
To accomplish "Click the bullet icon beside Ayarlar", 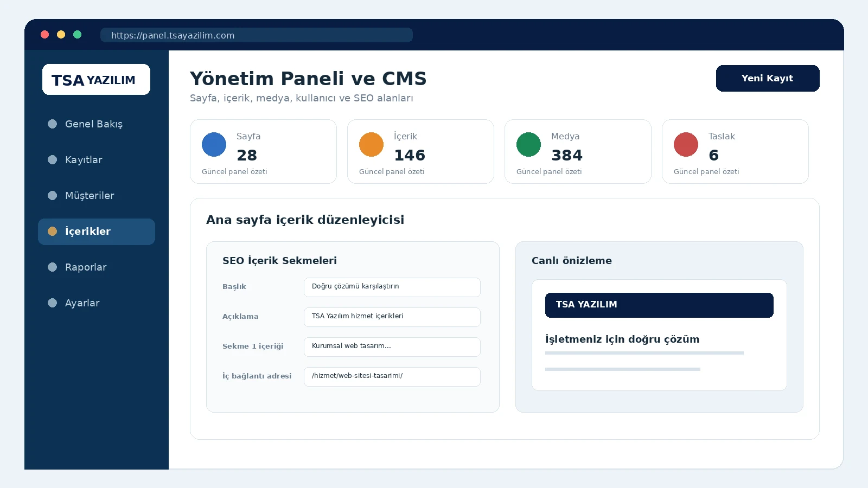I will coord(52,303).
